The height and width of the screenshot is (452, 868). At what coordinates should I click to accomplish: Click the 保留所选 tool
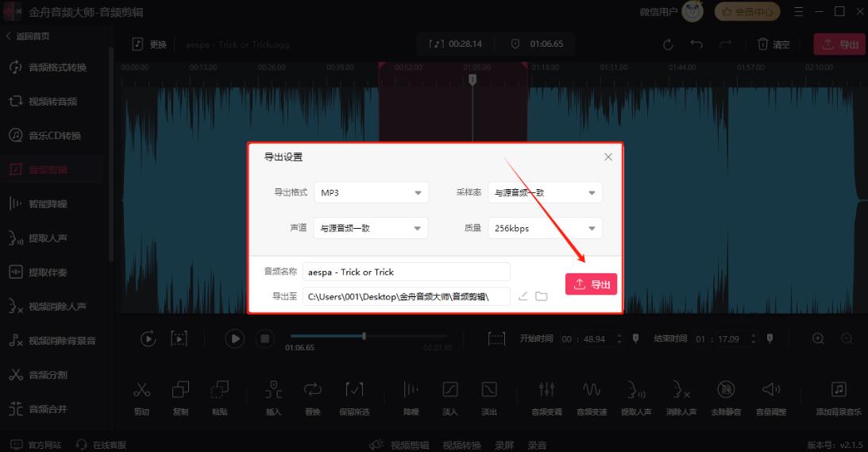[x=354, y=398]
